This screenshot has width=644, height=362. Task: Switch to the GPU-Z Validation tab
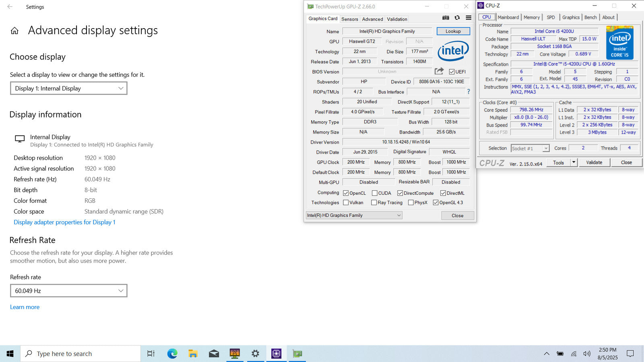397,19
